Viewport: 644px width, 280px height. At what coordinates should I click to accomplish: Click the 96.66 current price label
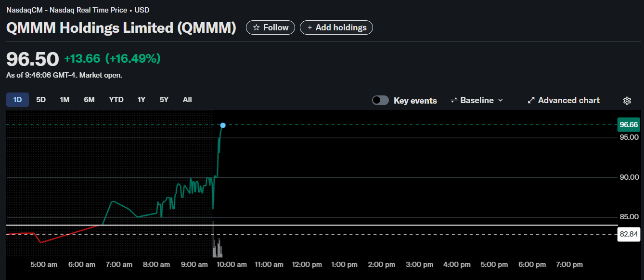pyautogui.click(x=629, y=125)
